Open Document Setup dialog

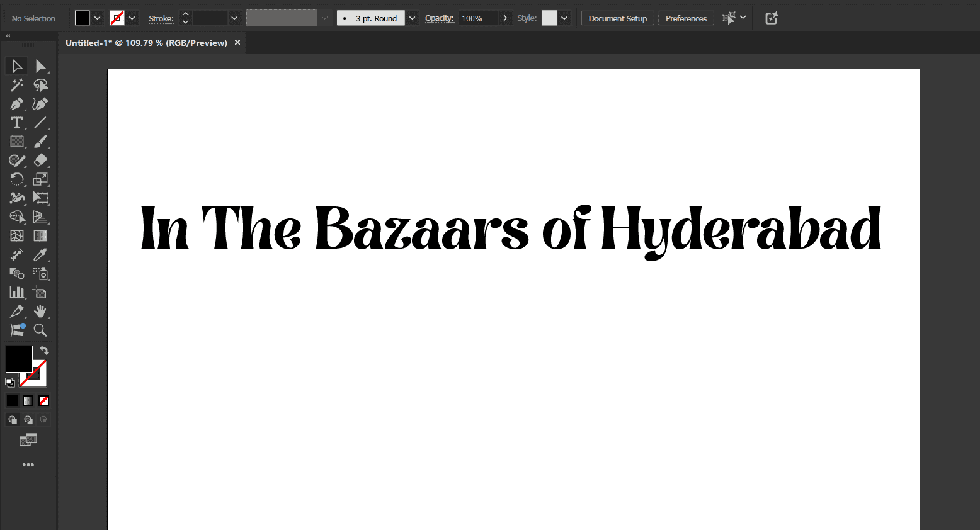click(x=618, y=18)
